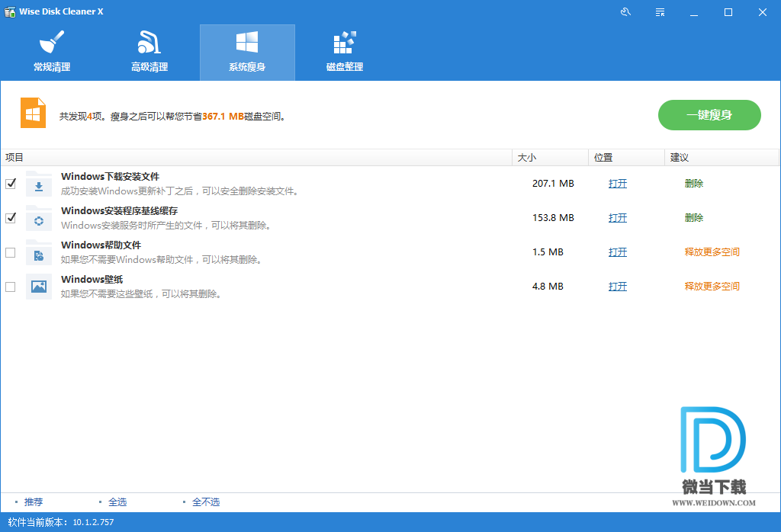Click 释放更多空间 for Windows帮助文件
The width and height of the screenshot is (781, 532).
click(712, 252)
